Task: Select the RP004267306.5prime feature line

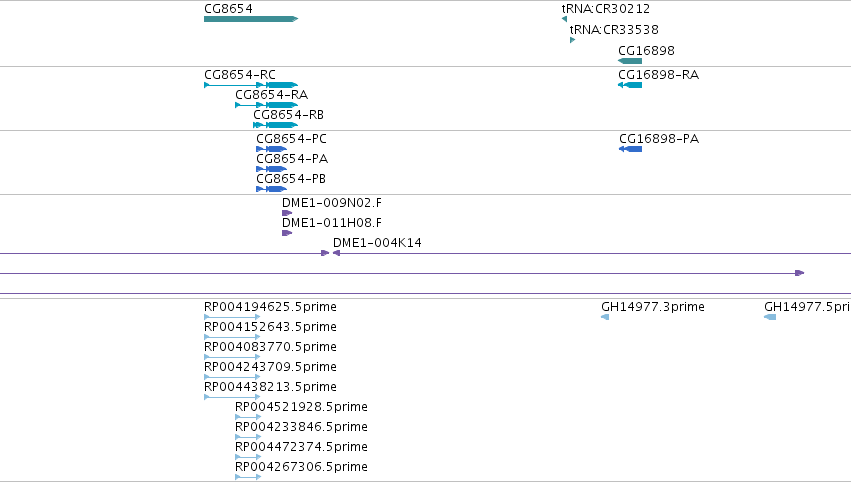Action: click(248, 477)
